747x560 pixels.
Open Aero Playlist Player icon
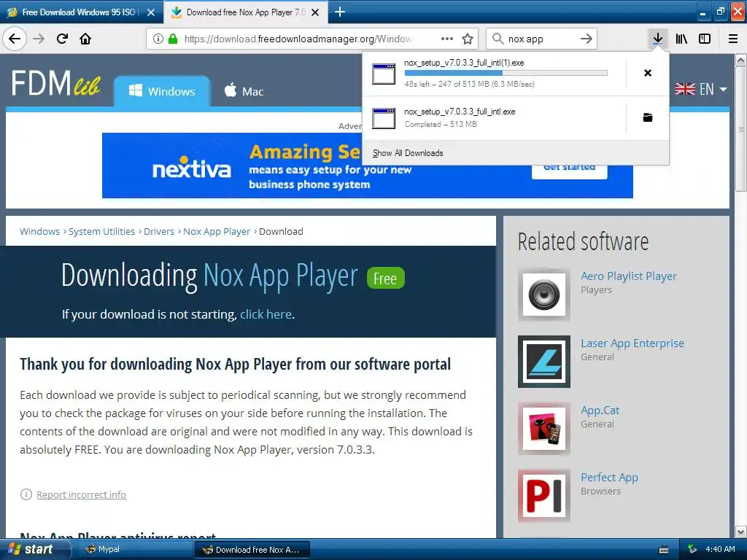point(543,295)
